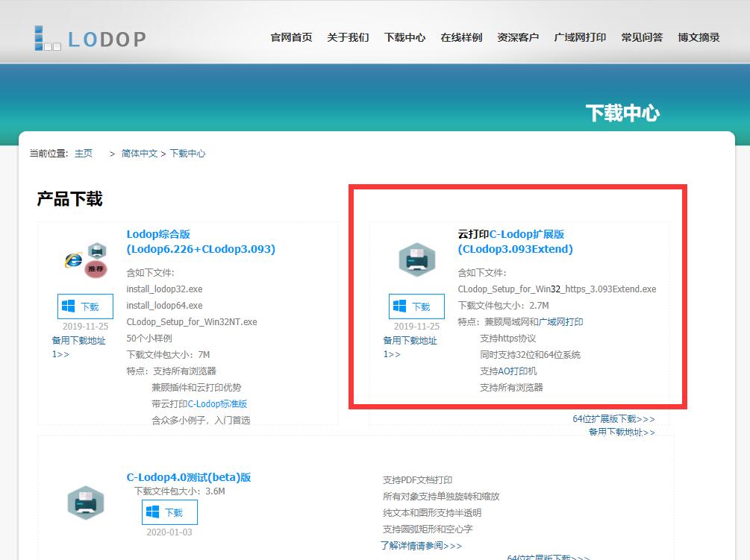Click the C-Lodop4.0 beta printer icon
Screen dimensions: 750x560
point(86,503)
